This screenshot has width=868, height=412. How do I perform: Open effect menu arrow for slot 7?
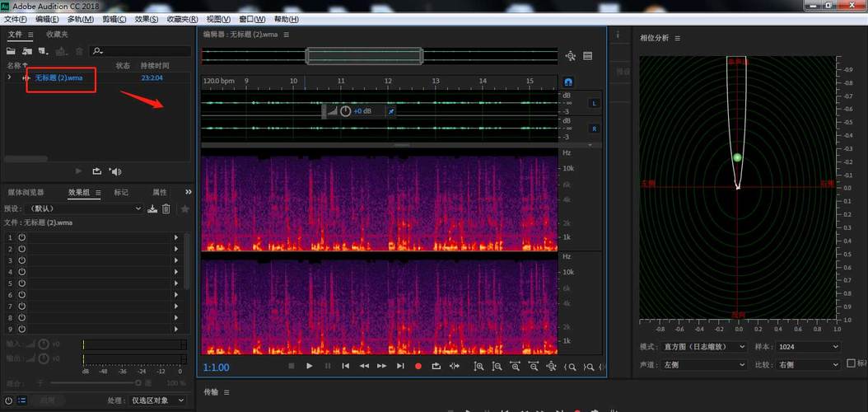pyautogui.click(x=176, y=307)
